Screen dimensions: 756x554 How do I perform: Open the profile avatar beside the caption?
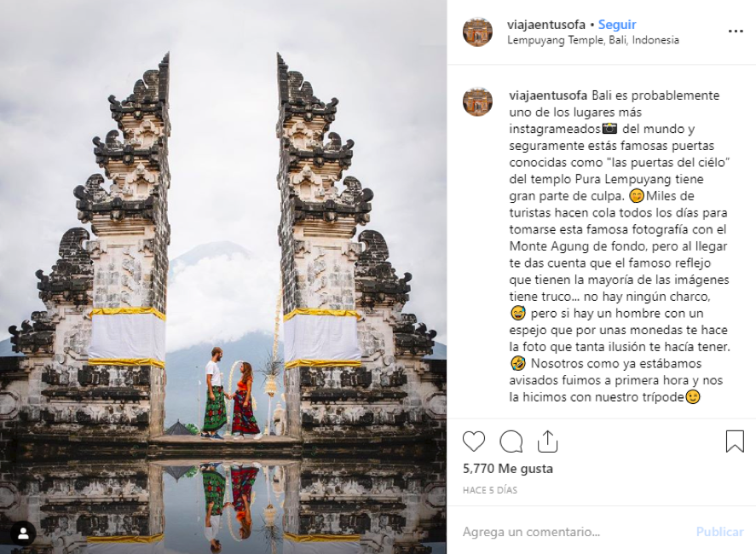coord(477,101)
